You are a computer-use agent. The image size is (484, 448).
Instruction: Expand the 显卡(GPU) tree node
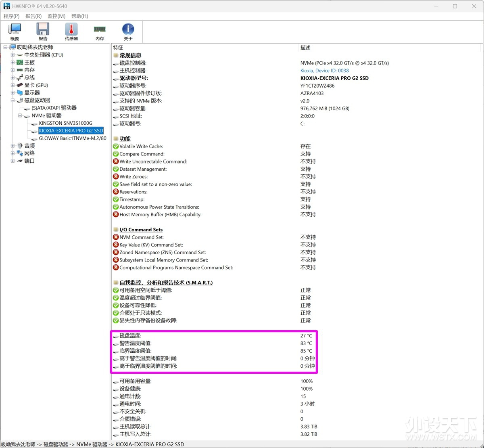(12, 85)
